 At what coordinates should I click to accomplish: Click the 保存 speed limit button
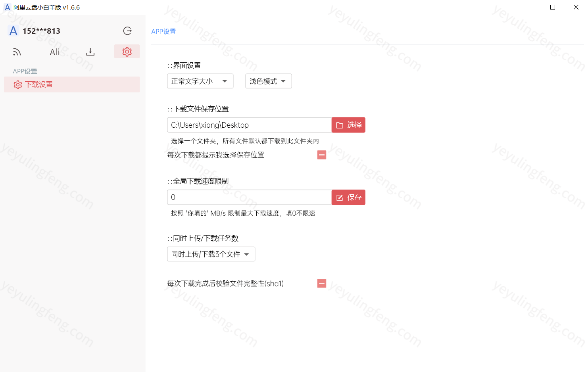348,197
